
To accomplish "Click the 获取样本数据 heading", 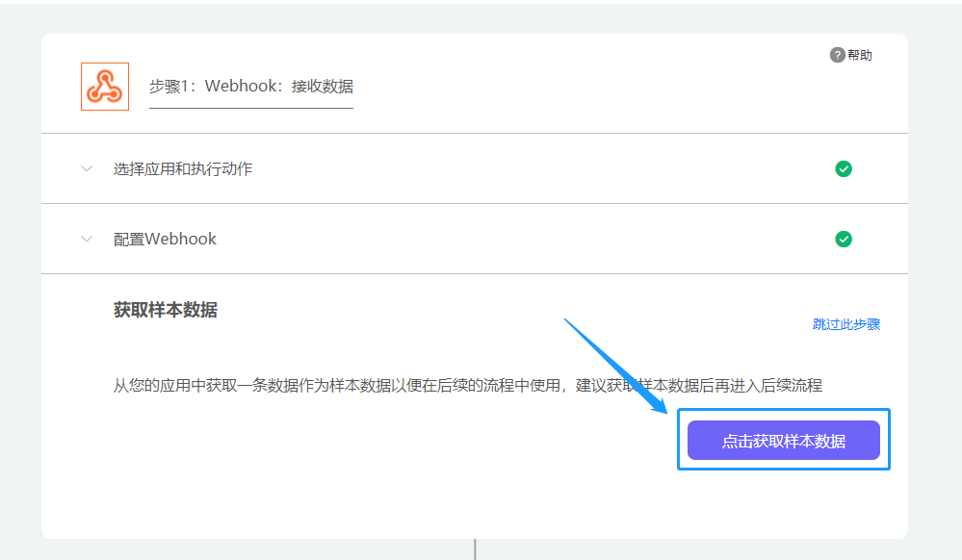I will point(165,310).
